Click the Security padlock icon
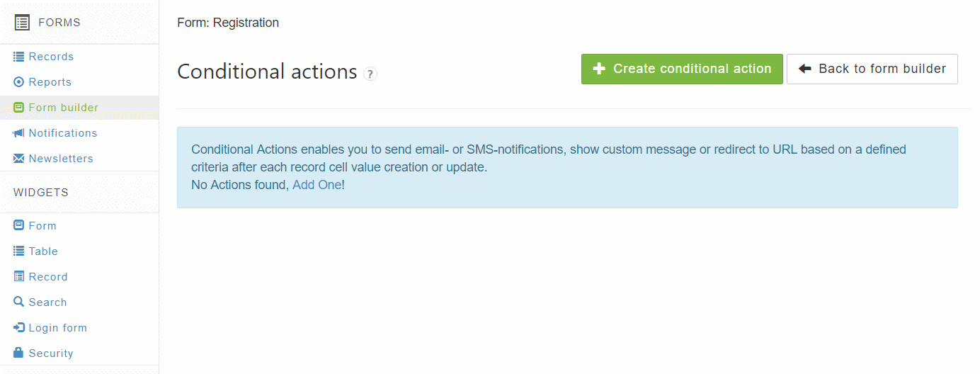980x374 pixels. (19, 353)
